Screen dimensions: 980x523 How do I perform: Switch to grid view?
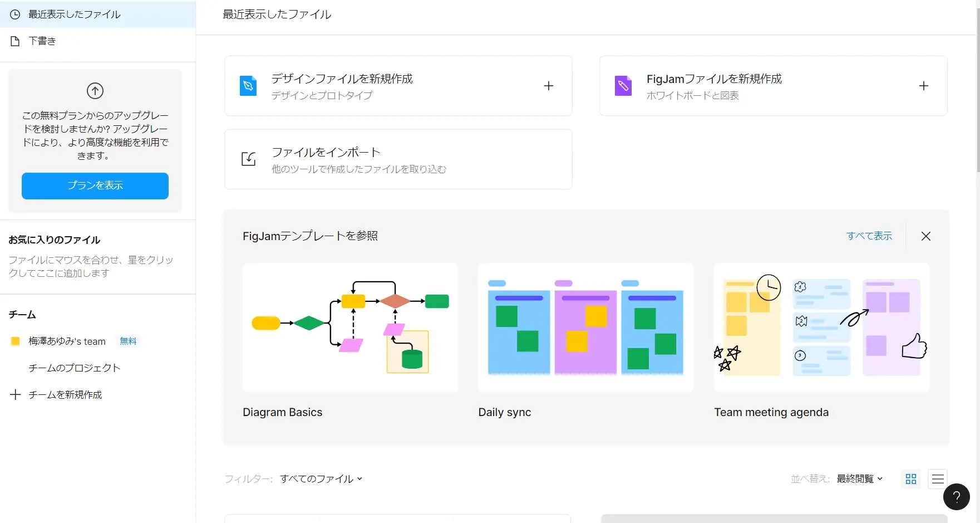click(911, 479)
